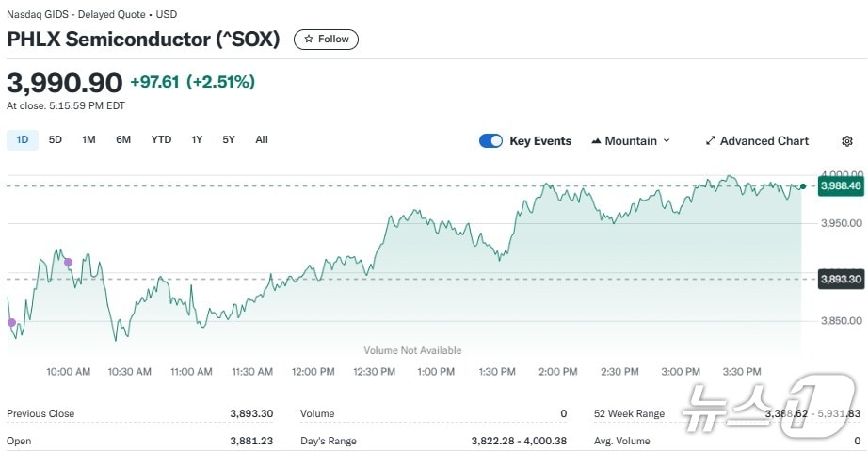Click the purple event marker at chart start

coord(12,323)
